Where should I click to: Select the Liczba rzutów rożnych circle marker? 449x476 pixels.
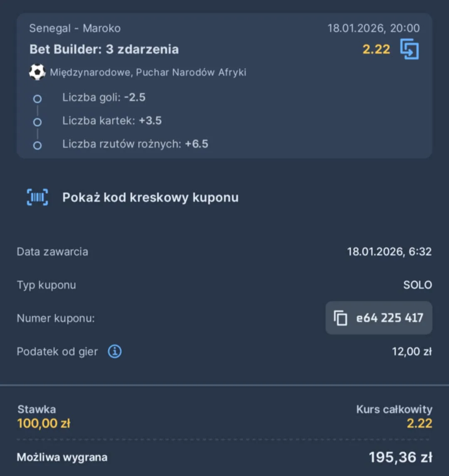click(x=37, y=146)
